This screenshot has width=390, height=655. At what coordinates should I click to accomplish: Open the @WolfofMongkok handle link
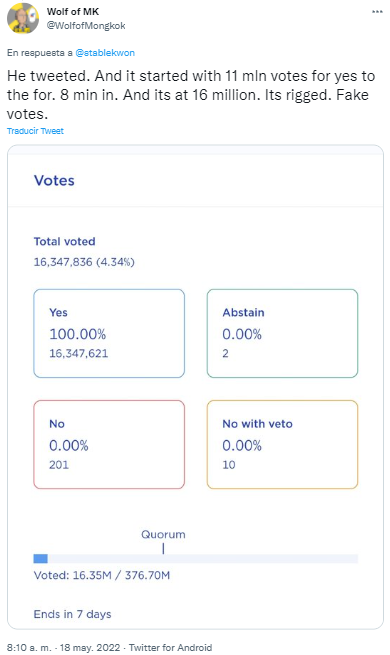tap(86, 25)
